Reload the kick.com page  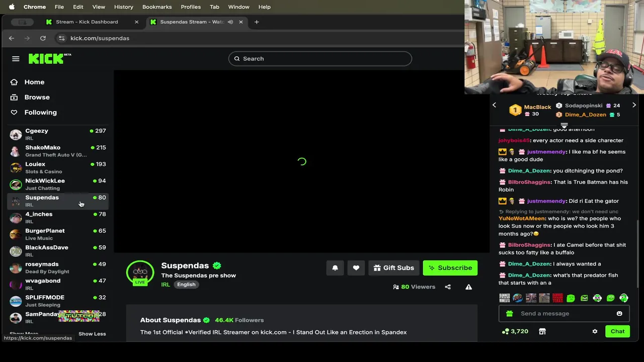pos(43,38)
